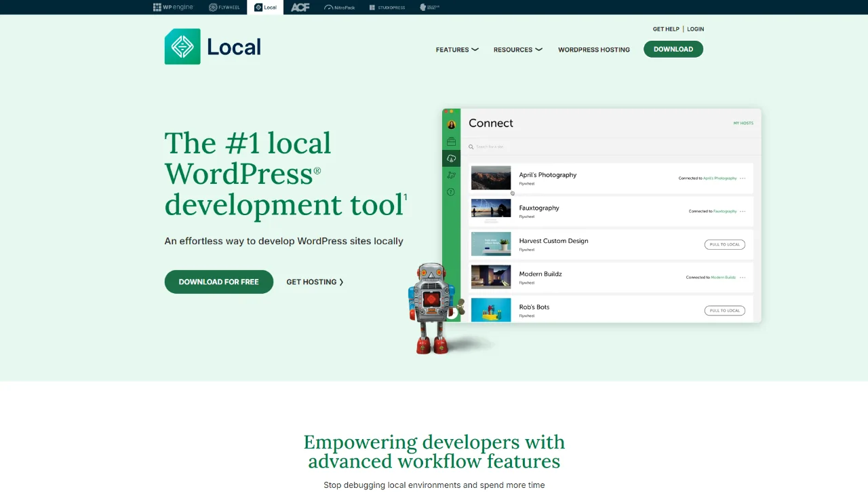Image resolution: width=868 pixels, height=492 pixels.
Task: Open the Local Sites toolbox icon in sidebar
Action: pyautogui.click(x=451, y=141)
